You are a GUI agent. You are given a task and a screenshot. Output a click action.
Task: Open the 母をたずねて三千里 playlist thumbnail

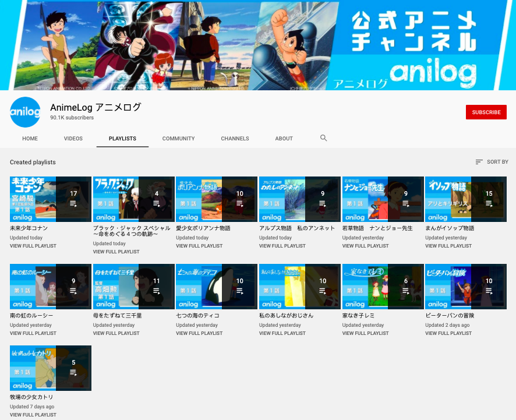coord(133,287)
